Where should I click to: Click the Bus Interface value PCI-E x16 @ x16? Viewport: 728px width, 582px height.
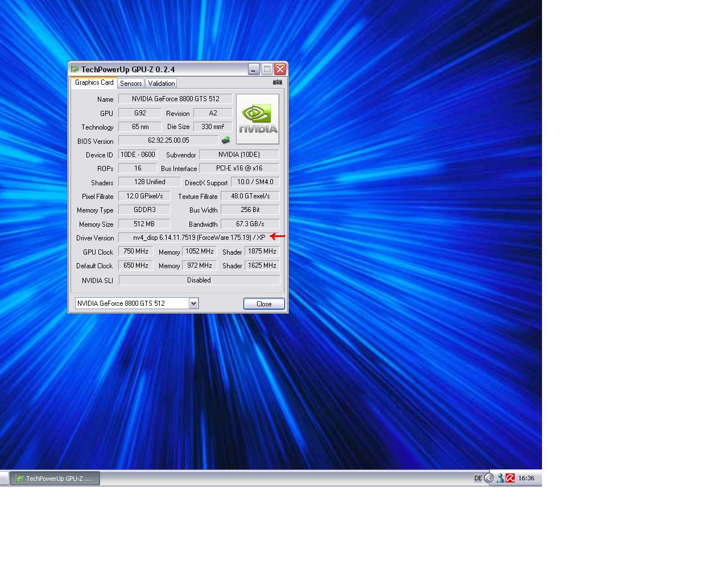pos(239,168)
